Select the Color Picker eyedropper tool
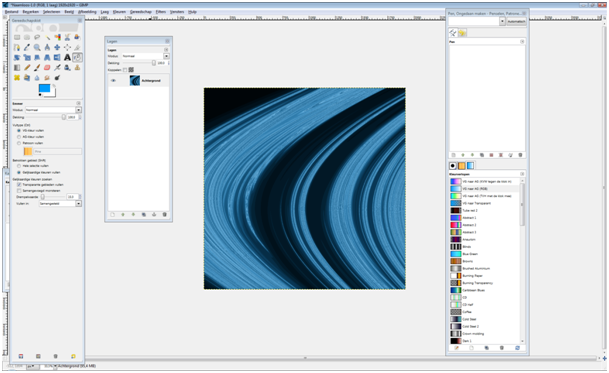The height and width of the screenshot is (373, 609). coord(27,47)
